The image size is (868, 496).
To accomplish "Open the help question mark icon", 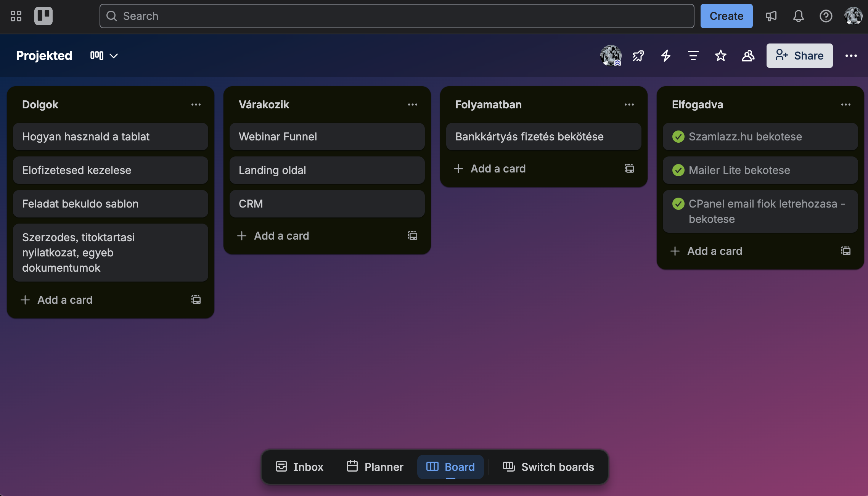I will pos(826,16).
